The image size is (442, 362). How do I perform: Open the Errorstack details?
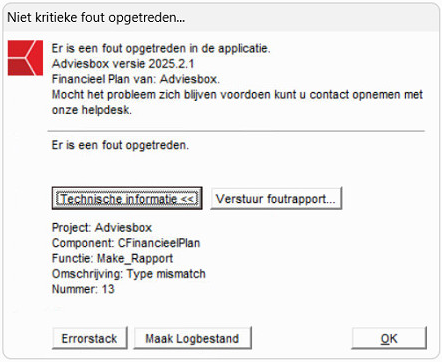(x=90, y=338)
